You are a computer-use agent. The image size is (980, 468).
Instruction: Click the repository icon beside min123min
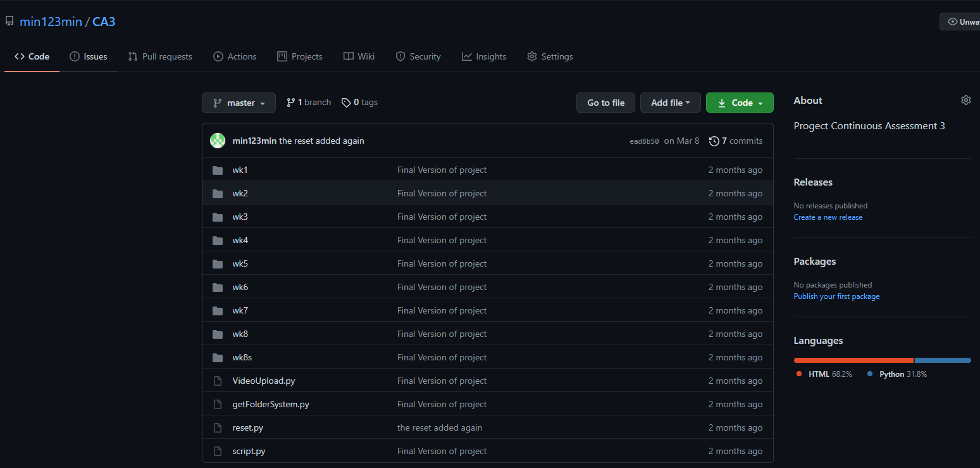[9, 22]
